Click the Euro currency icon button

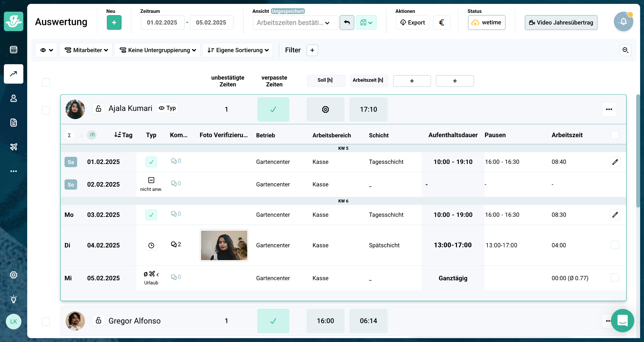coord(441,22)
